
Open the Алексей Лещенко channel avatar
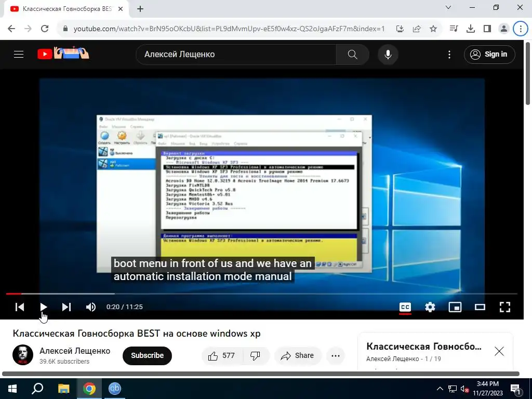(x=23, y=355)
